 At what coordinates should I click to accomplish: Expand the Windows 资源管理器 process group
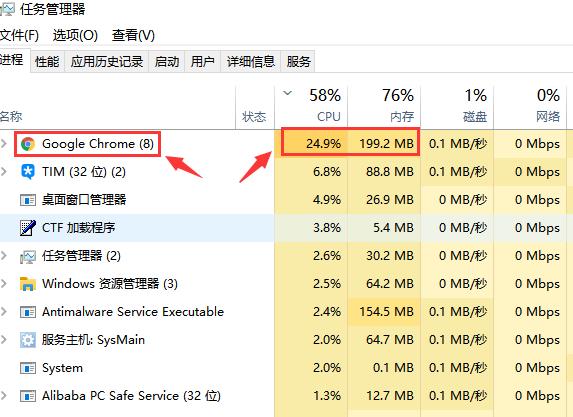(x=4, y=284)
